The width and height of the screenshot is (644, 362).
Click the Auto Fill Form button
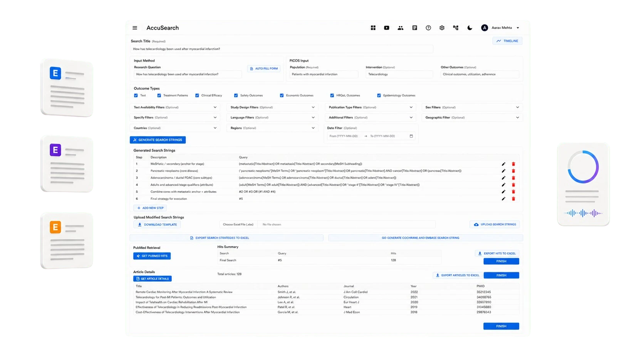(264, 68)
